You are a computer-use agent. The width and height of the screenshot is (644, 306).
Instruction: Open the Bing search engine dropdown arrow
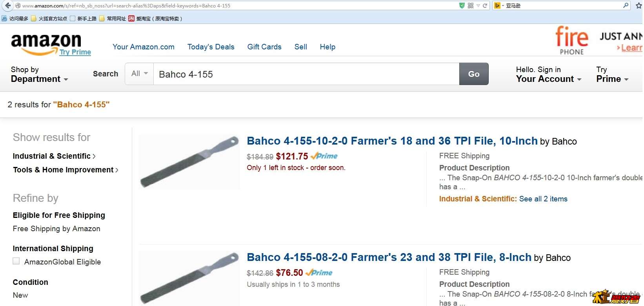point(503,6)
